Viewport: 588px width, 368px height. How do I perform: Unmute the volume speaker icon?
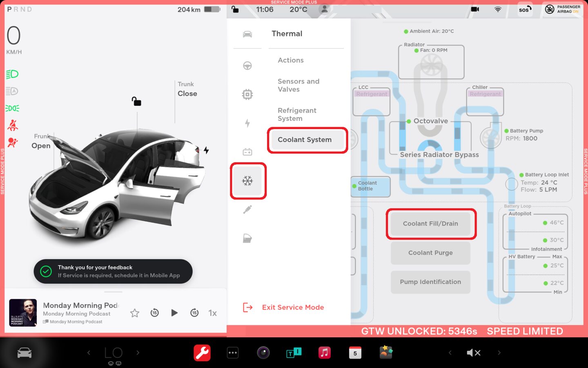pos(473,352)
